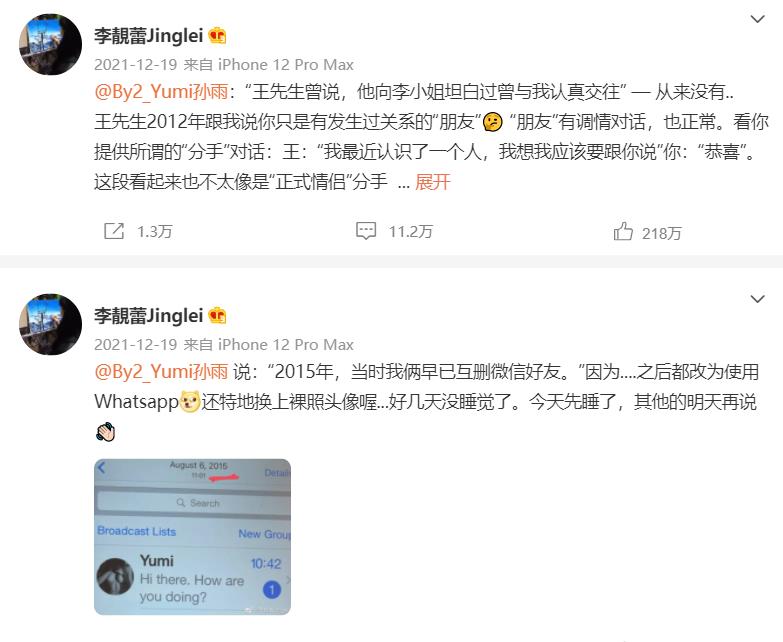783x642 pixels.
Task: Expand full text via 展开 link
Action: [x=432, y=182]
